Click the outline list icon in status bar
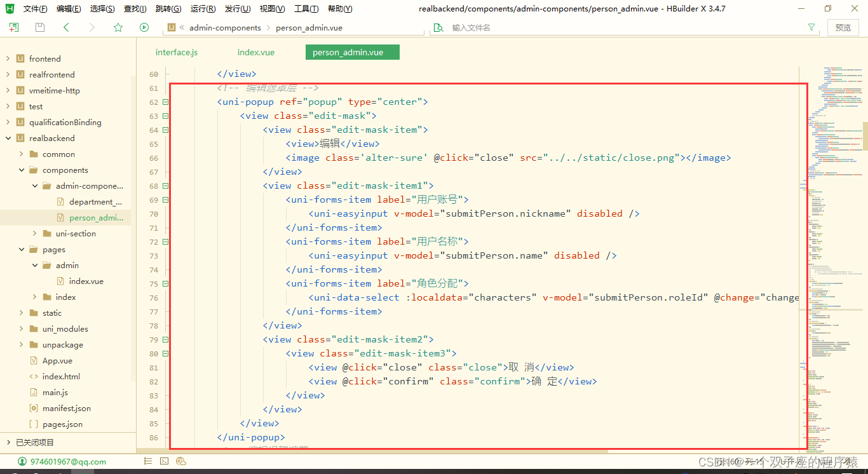This screenshot has width=868, height=474. tap(147, 461)
